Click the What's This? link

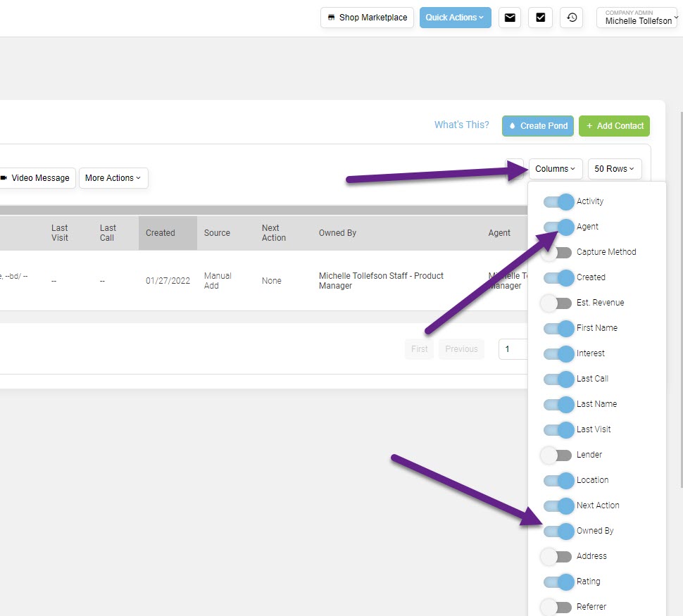pos(461,125)
